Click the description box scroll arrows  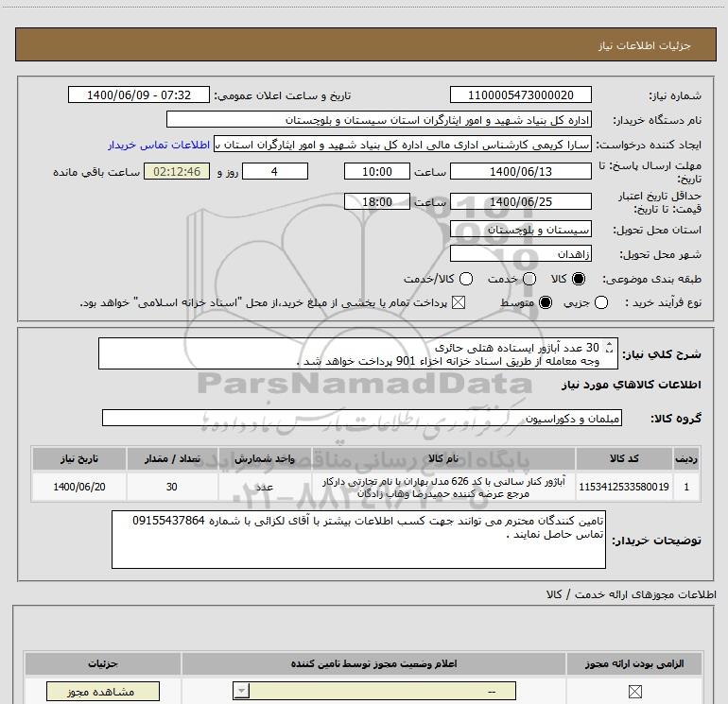click(x=610, y=347)
